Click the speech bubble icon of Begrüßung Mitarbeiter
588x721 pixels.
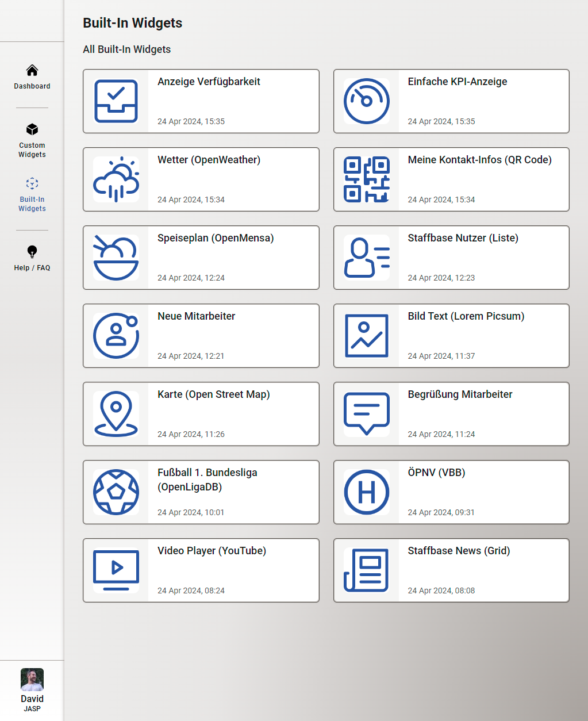coord(366,413)
